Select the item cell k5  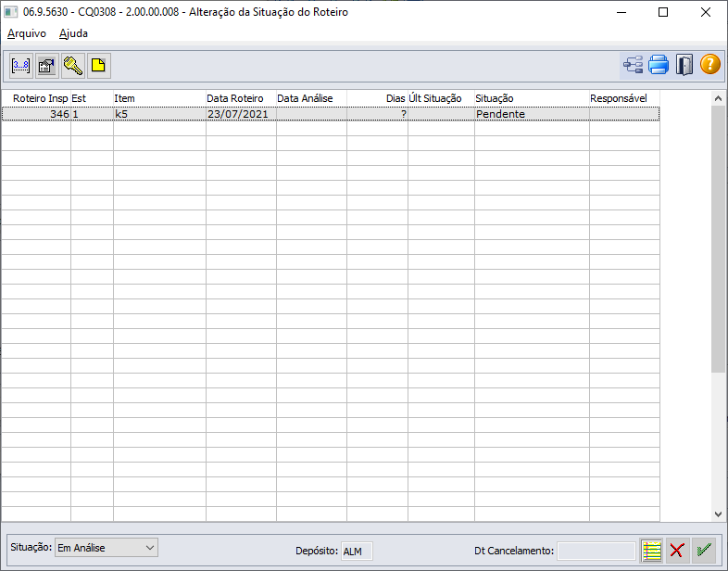pyautogui.click(x=159, y=114)
